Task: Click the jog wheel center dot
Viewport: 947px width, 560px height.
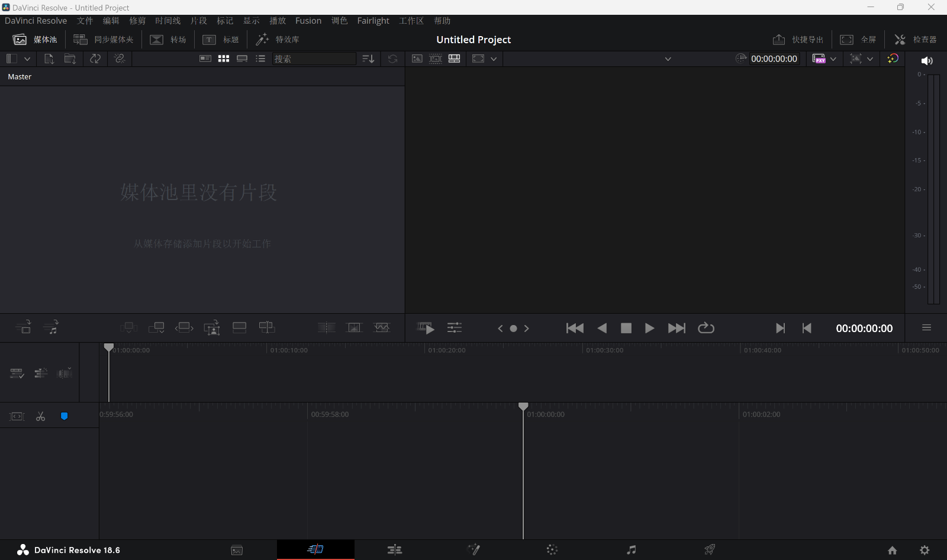Action: [x=513, y=329]
